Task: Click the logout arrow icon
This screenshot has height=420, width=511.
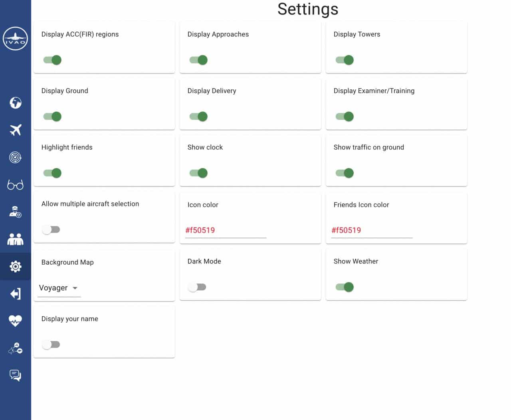Action: pyautogui.click(x=15, y=294)
